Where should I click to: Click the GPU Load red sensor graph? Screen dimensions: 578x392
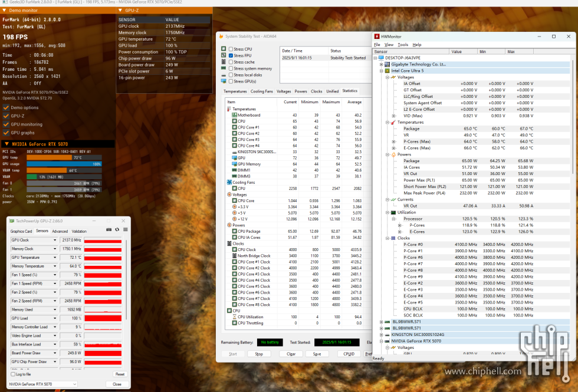point(103,318)
